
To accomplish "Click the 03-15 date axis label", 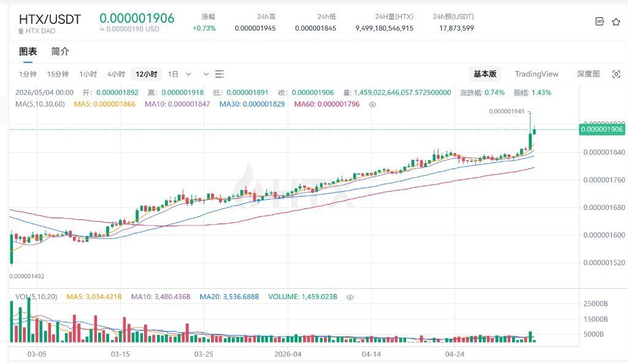I will 120,354.
